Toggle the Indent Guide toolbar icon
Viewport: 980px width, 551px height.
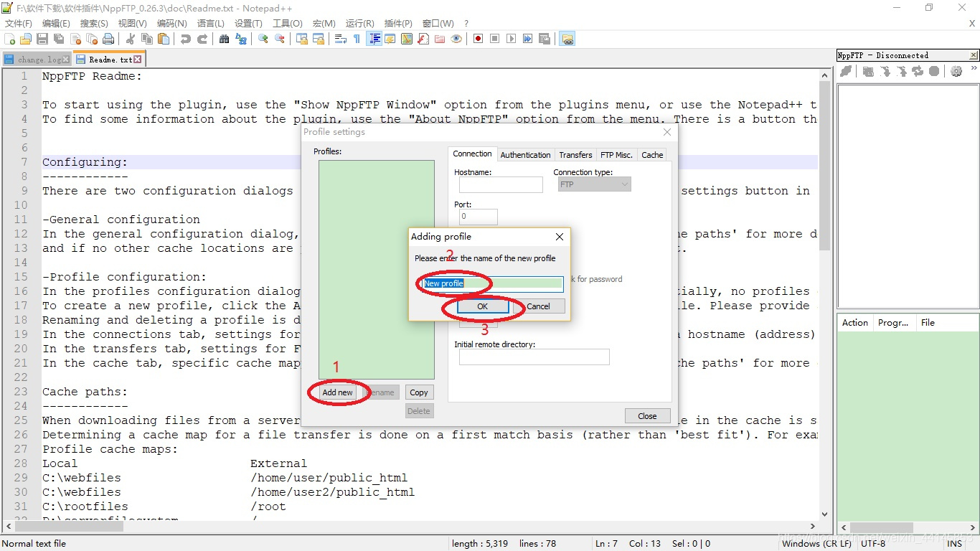click(x=374, y=39)
